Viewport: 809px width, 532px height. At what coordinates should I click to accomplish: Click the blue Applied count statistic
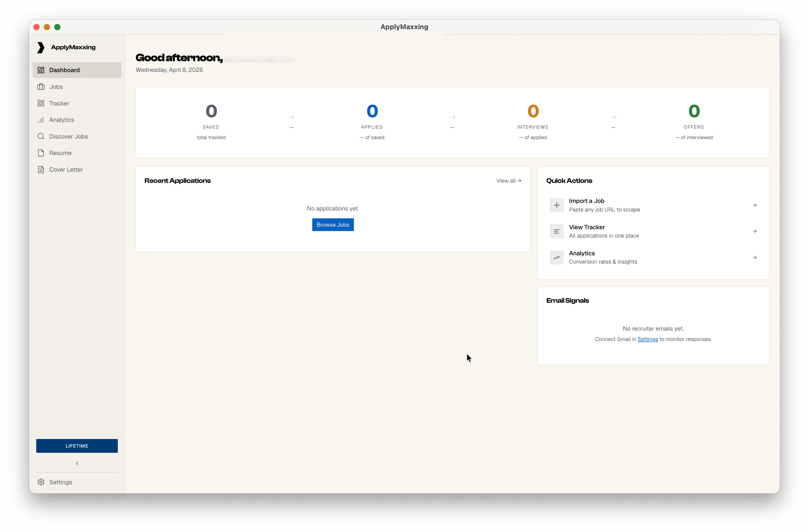tap(372, 111)
